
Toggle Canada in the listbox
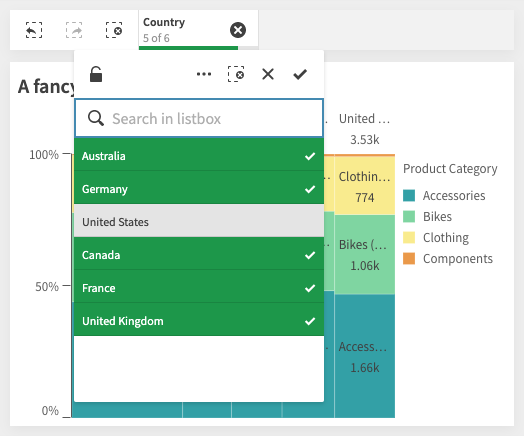point(199,254)
